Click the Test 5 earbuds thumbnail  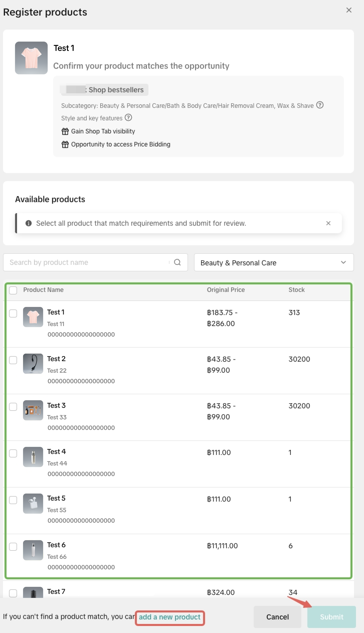click(x=33, y=504)
